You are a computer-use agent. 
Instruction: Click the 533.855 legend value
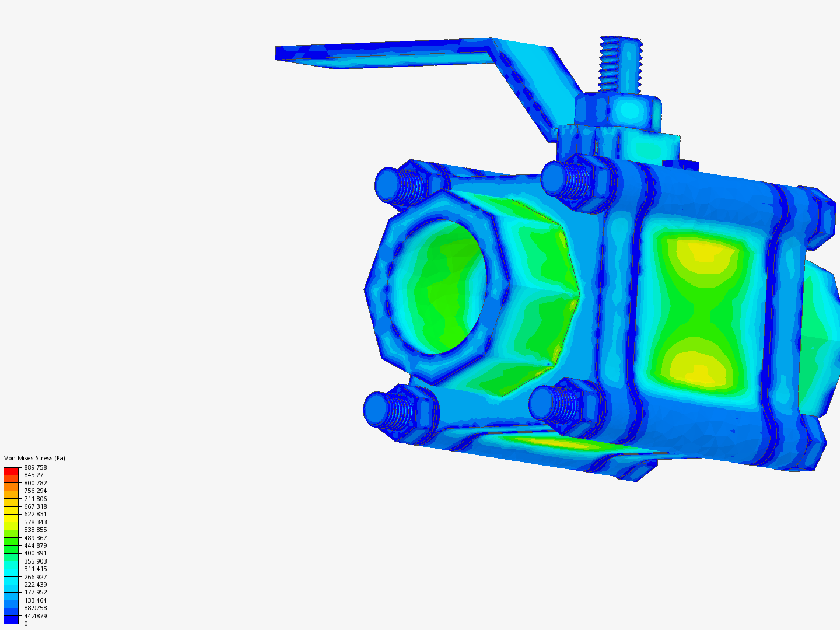coord(36,530)
